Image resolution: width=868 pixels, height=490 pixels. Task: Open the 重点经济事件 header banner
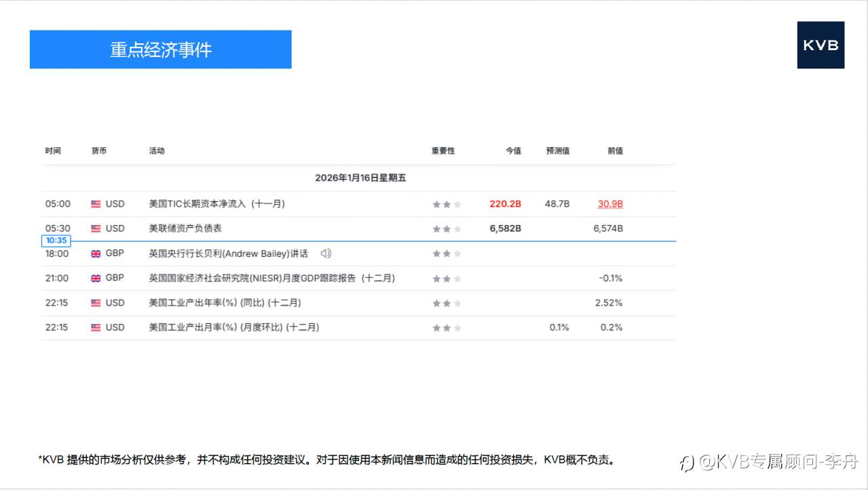point(161,49)
